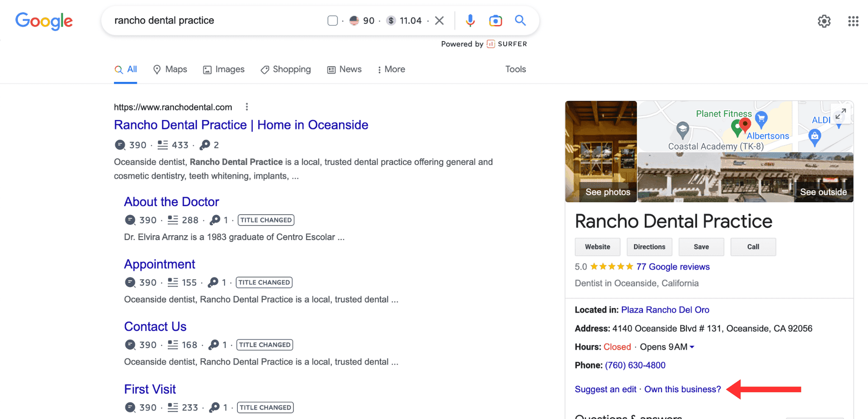The image size is (868, 419).
Task: Click the dollar CPC icon in search bar
Action: (x=391, y=20)
